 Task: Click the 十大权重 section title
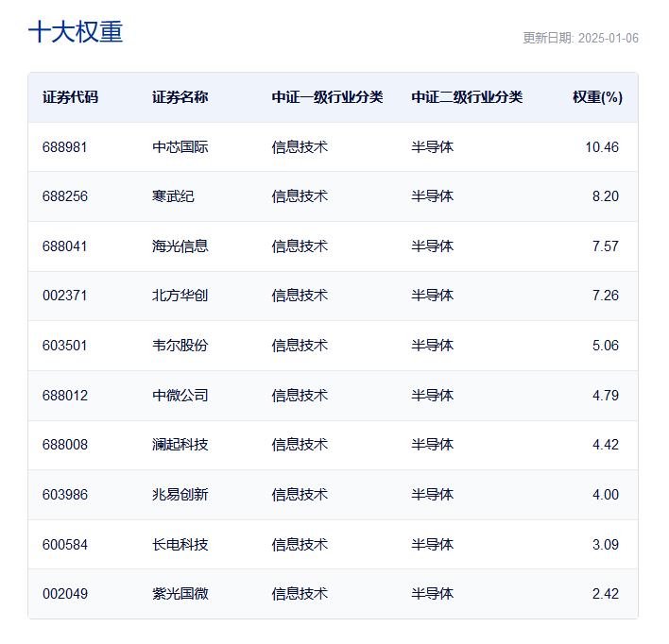click(76, 32)
